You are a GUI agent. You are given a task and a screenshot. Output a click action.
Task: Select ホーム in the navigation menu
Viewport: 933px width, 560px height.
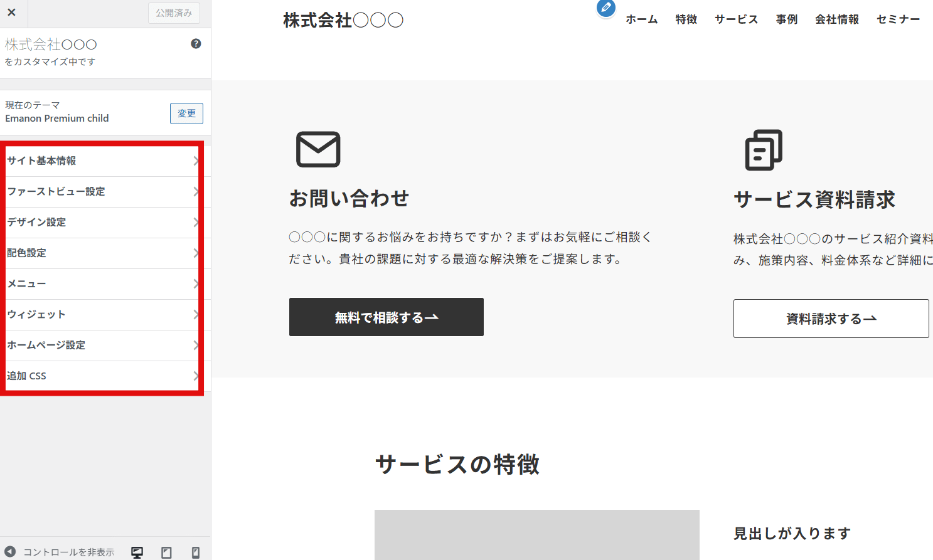(641, 19)
